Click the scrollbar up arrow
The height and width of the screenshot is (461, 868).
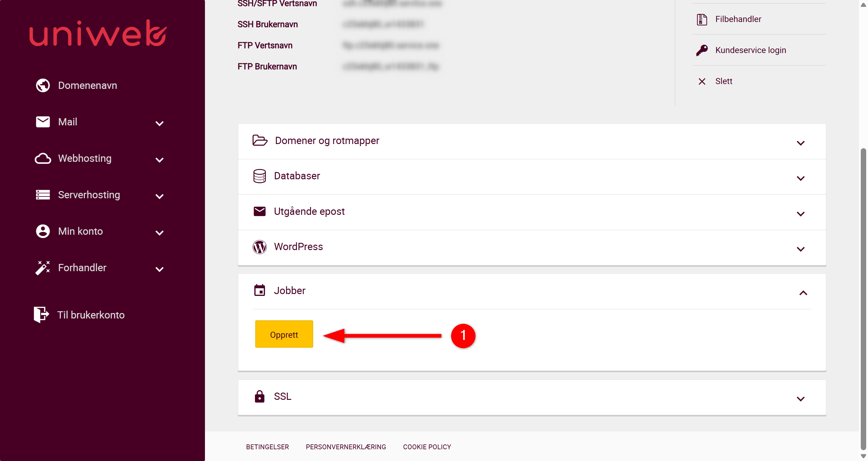coord(863,5)
